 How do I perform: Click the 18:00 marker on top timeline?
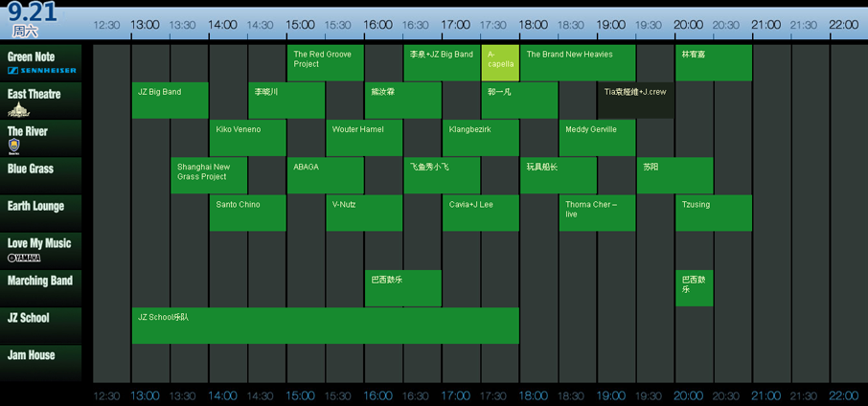pyautogui.click(x=534, y=24)
